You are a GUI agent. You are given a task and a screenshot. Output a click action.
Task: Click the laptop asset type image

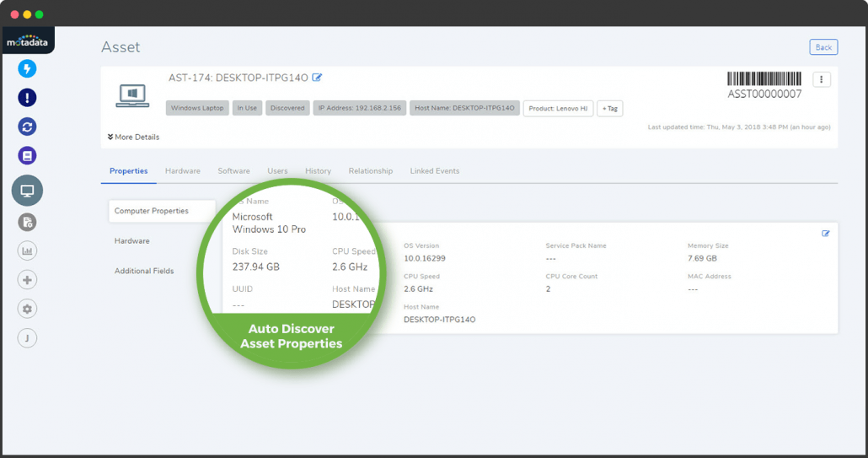tap(132, 95)
